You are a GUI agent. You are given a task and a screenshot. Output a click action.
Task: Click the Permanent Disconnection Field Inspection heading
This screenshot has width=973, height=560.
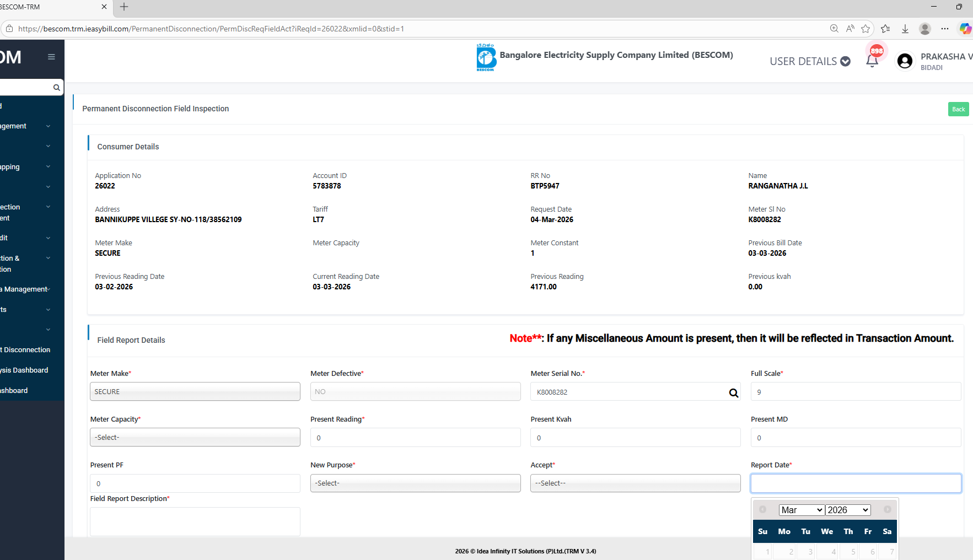click(x=155, y=109)
